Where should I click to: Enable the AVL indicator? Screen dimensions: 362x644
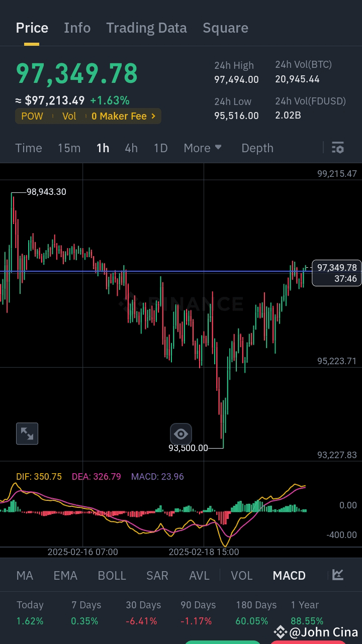tap(199, 576)
